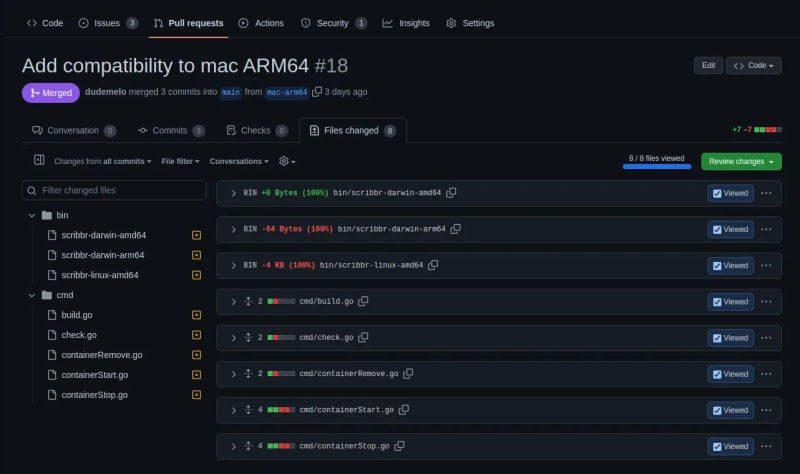Switch to the Commits tab
The image size is (800, 474).
[171, 131]
